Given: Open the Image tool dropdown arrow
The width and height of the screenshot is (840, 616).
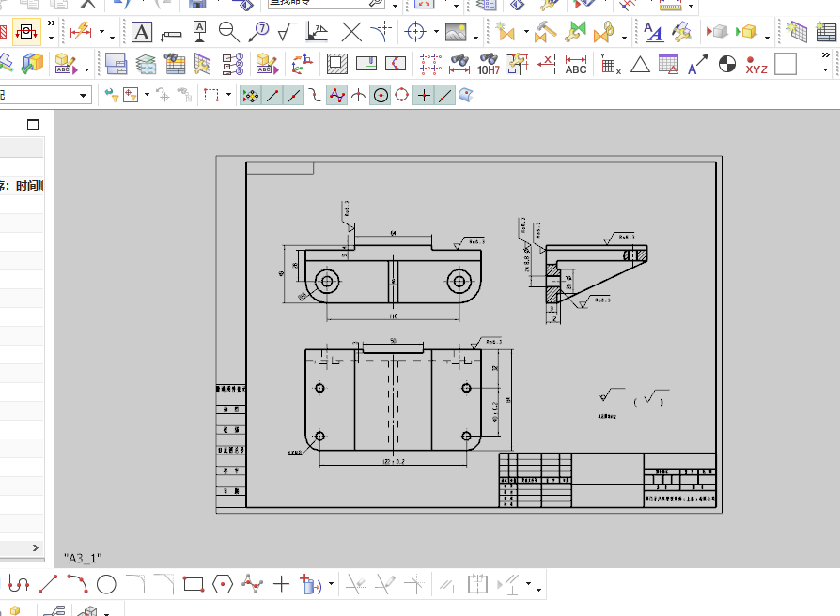Looking at the screenshot, I should (475, 37).
